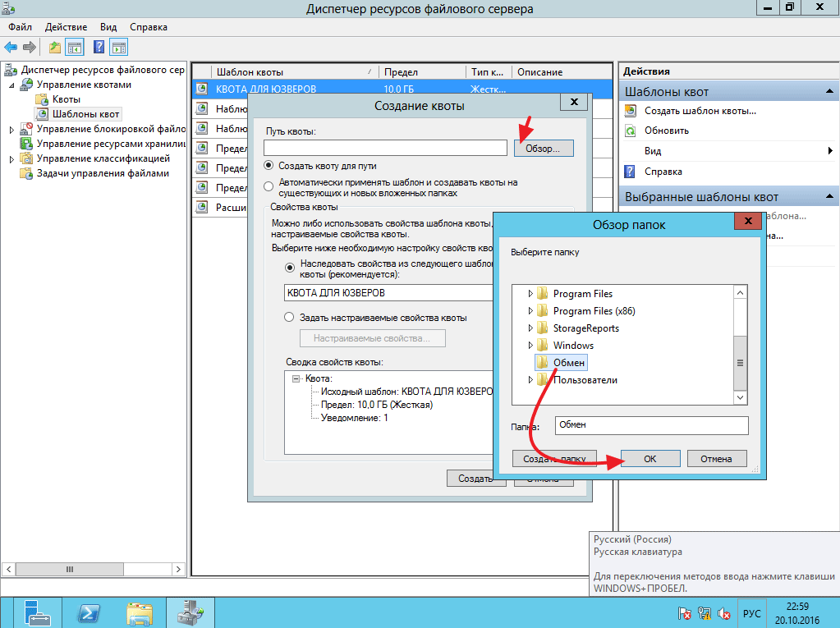The width and height of the screenshot is (840, 628).
Task: Click the folder list vertical scrollbar thumb
Action: click(740, 362)
